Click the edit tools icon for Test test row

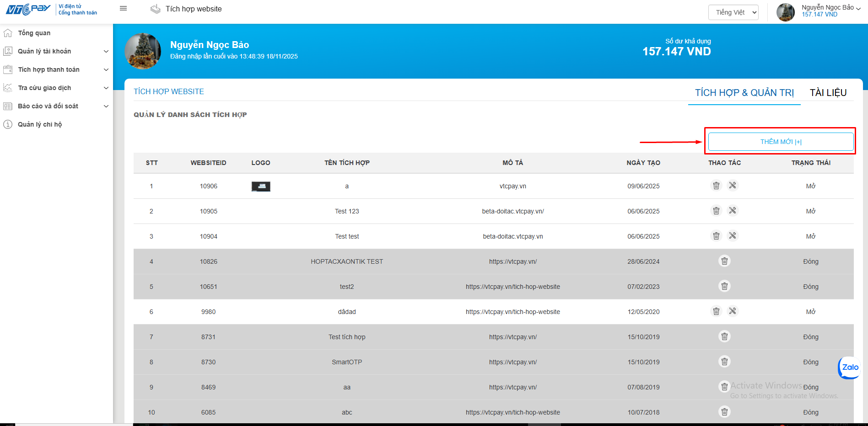click(733, 236)
